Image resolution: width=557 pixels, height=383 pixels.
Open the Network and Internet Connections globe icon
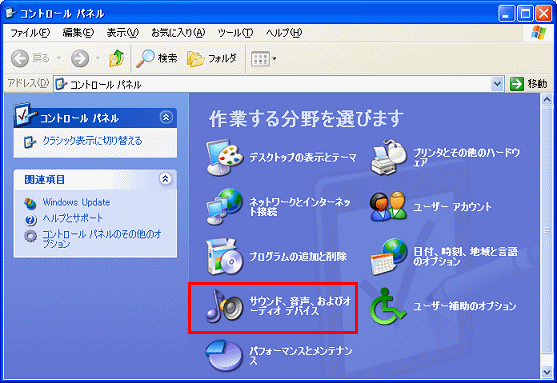pyautogui.click(x=225, y=207)
